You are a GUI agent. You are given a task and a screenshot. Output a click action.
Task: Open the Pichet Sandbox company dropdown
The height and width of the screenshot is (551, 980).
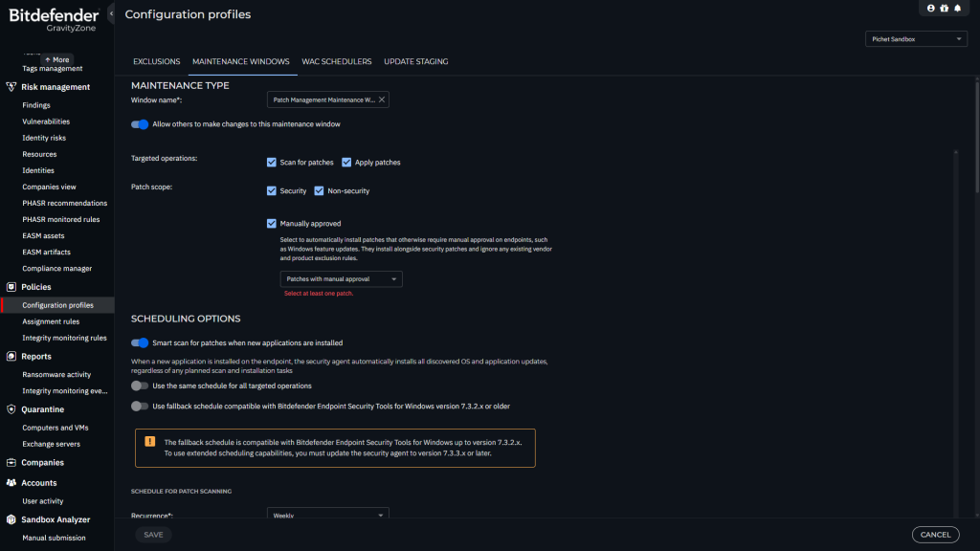[x=916, y=39]
